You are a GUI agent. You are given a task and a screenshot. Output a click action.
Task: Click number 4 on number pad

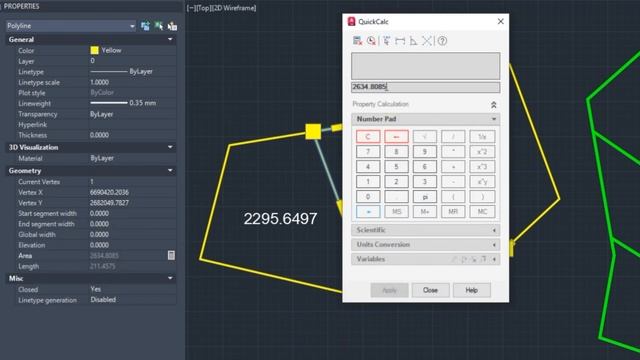coord(368,167)
